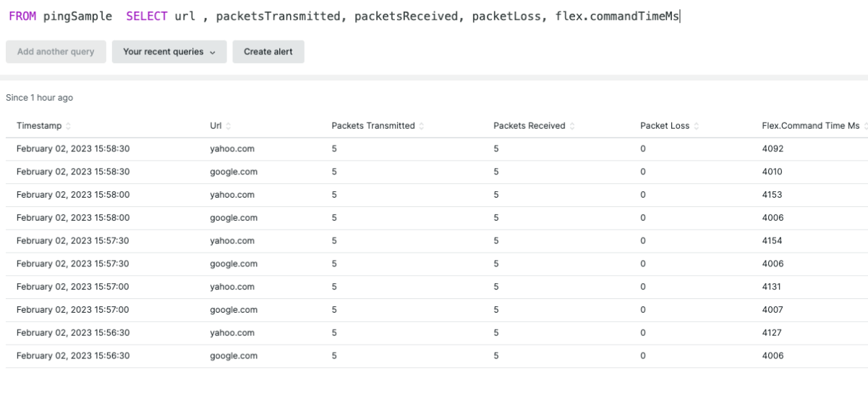Click the Since 1 hour ago label

coord(39,98)
